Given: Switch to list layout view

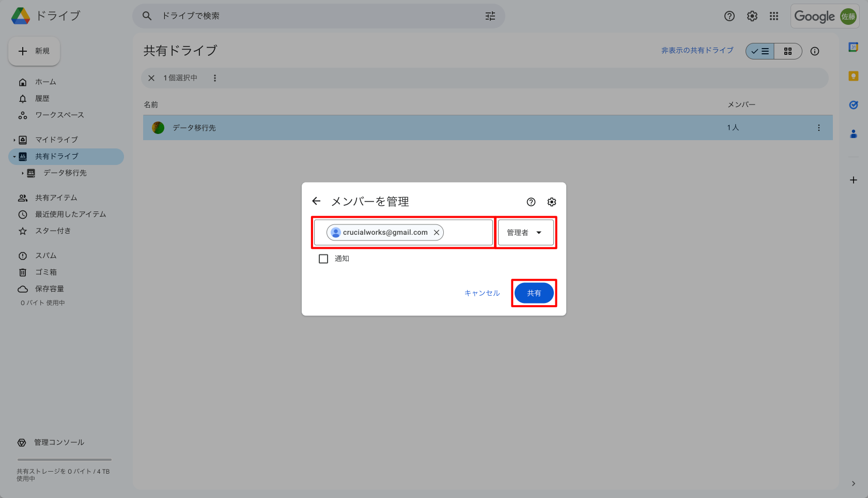Looking at the screenshot, I should click(x=760, y=51).
